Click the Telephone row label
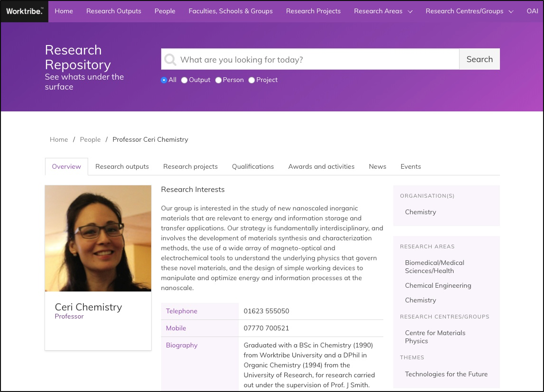The image size is (544, 392). pos(181,311)
